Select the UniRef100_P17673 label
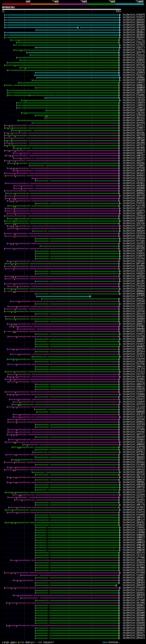The width and height of the screenshot is (146, 644). tap(134, 357)
